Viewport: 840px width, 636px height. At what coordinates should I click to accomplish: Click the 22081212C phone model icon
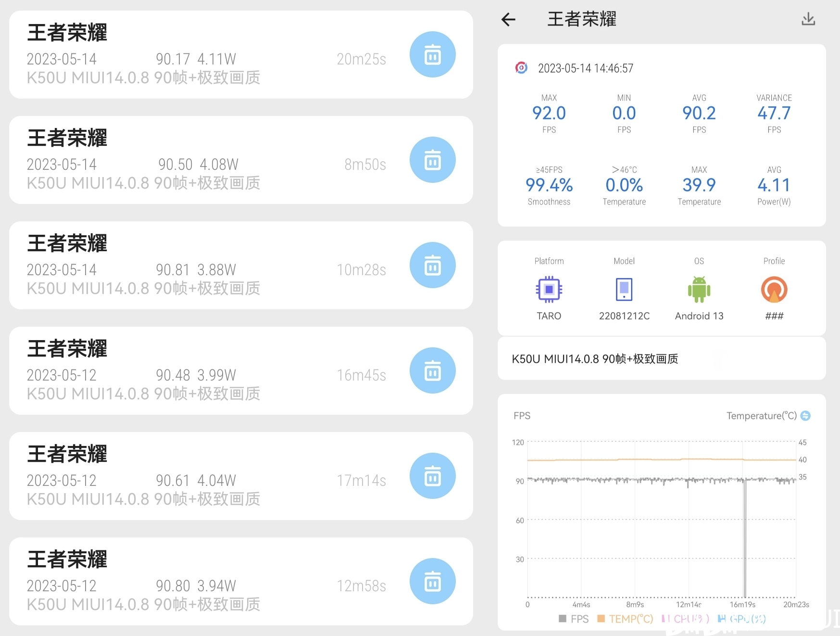tap(624, 290)
